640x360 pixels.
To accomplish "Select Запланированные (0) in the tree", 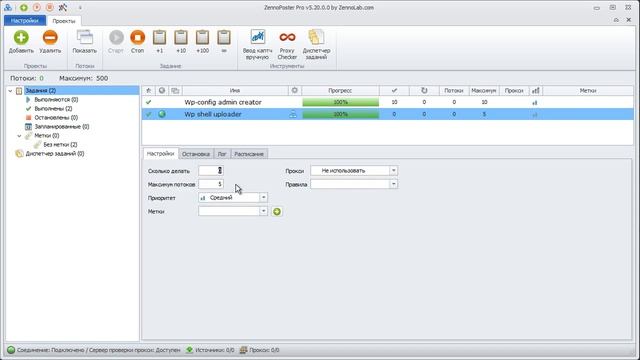I will tap(62, 127).
